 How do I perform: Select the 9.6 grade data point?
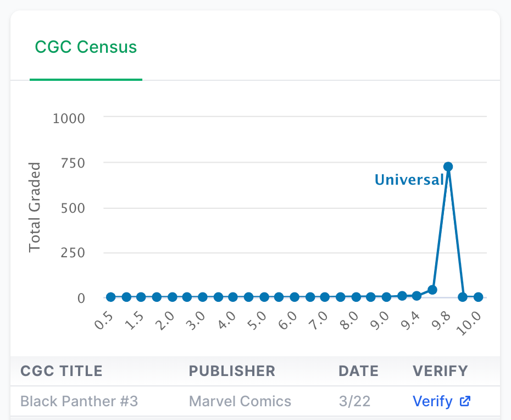pyautogui.click(x=432, y=290)
